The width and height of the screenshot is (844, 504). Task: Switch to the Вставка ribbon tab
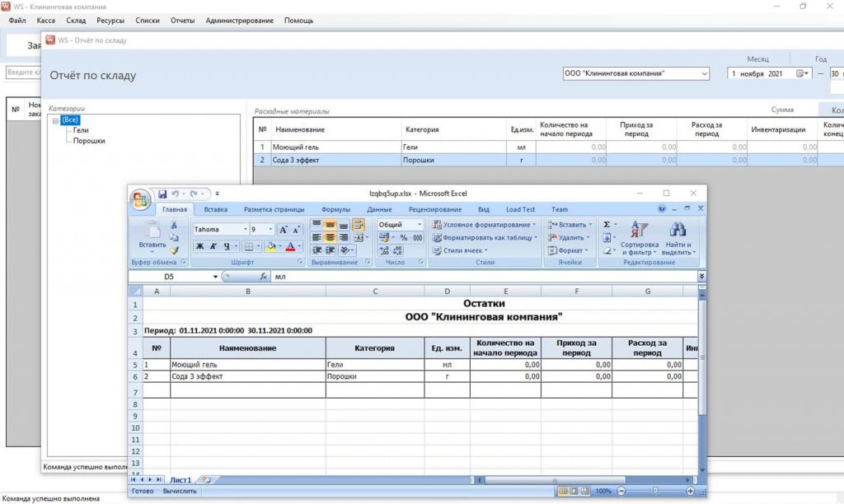[x=215, y=209]
